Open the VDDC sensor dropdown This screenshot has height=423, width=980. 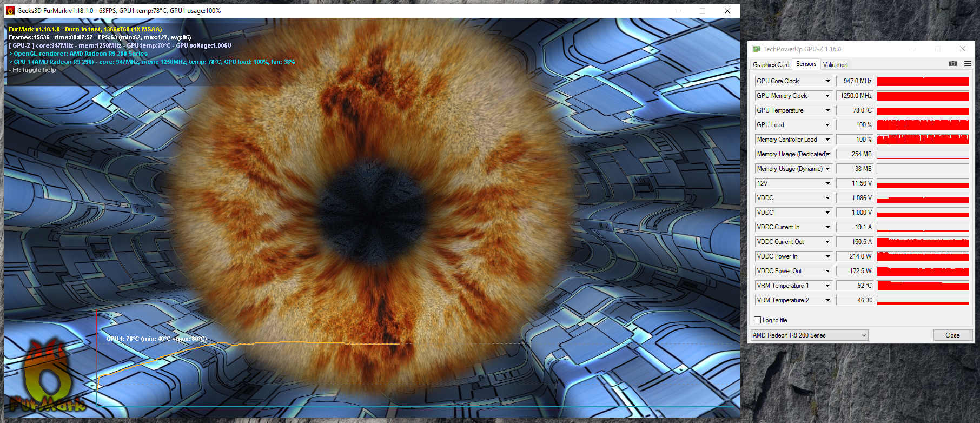pyautogui.click(x=827, y=198)
